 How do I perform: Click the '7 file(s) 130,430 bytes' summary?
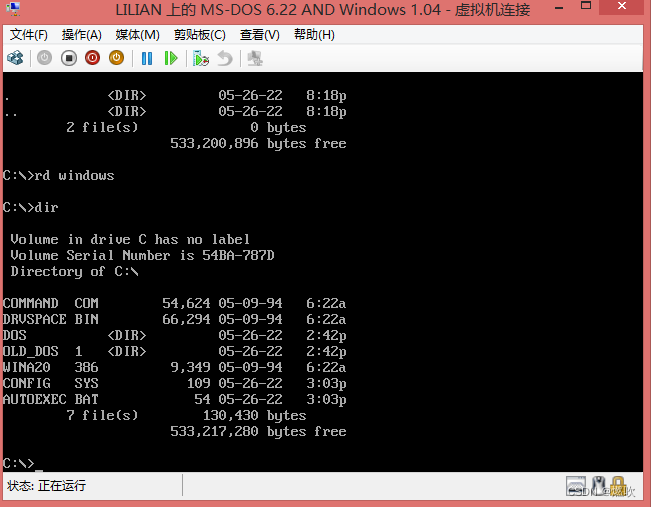(x=186, y=415)
